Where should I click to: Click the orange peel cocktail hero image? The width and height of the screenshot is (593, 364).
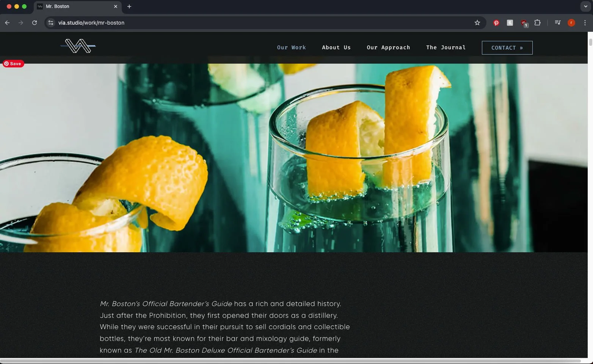coord(294,158)
